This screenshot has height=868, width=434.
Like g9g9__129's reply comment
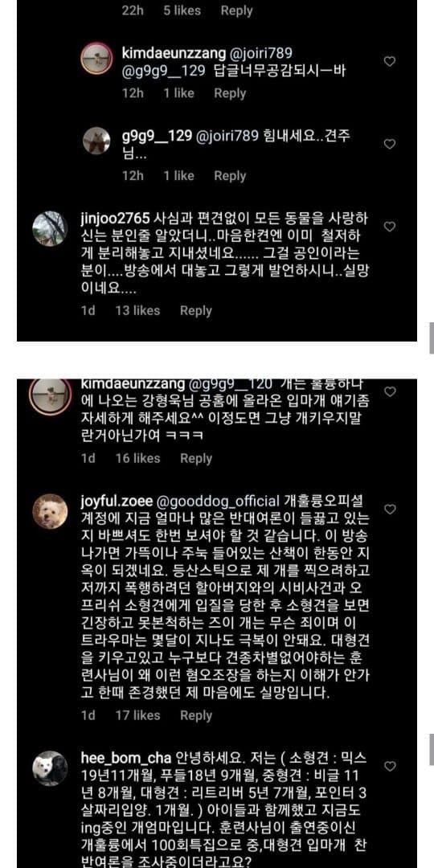pos(390,144)
